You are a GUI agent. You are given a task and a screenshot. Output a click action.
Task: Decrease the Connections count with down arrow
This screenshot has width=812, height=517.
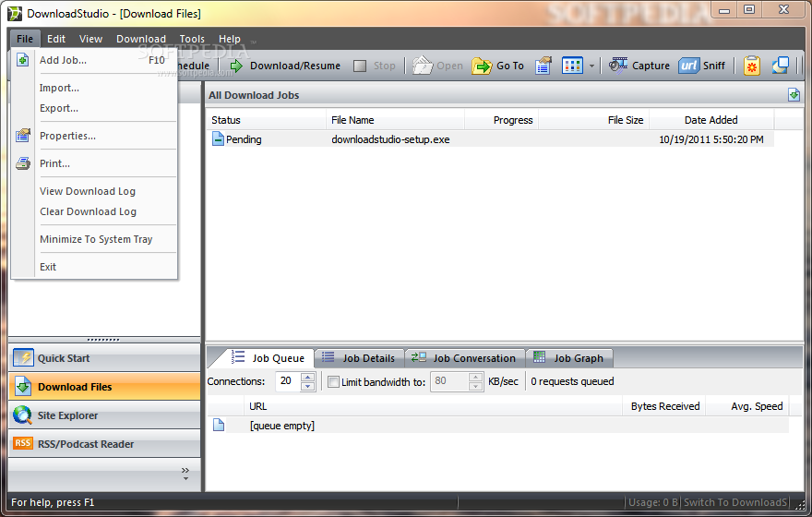[x=307, y=387]
